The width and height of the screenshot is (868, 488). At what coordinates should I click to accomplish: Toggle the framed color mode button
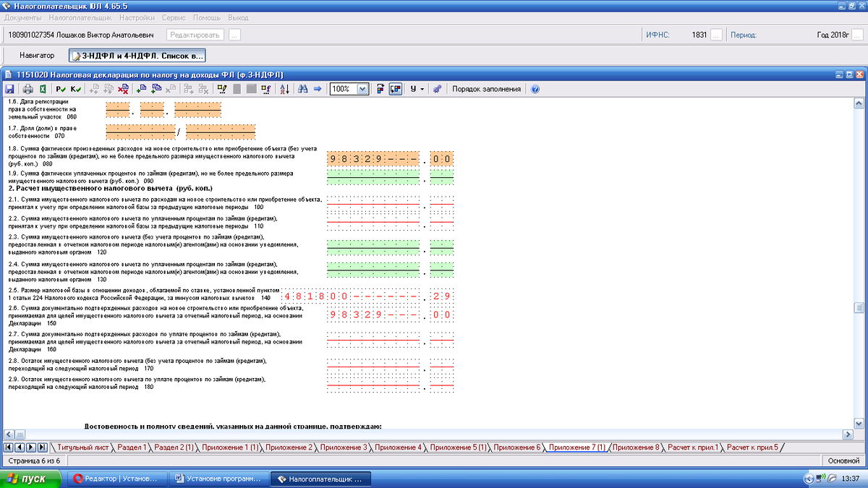click(x=396, y=89)
